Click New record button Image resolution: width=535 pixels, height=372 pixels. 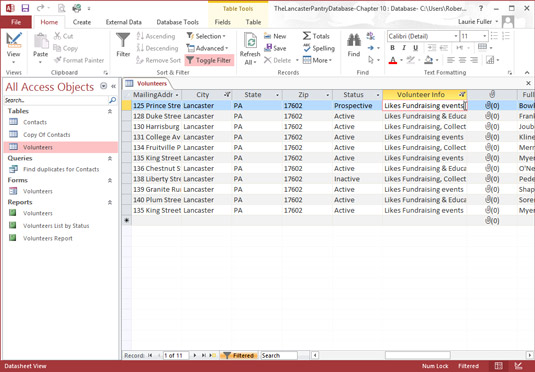pyautogui.click(x=275, y=36)
